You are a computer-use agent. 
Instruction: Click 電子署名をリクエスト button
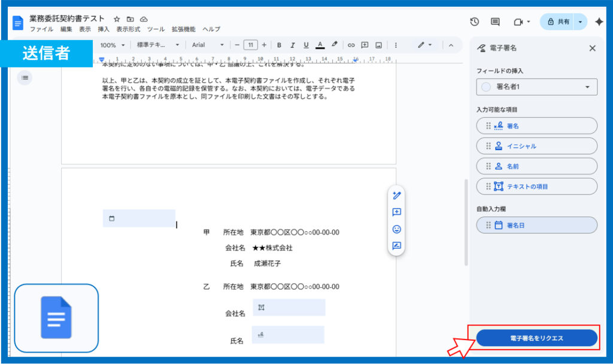pos(536,338)
